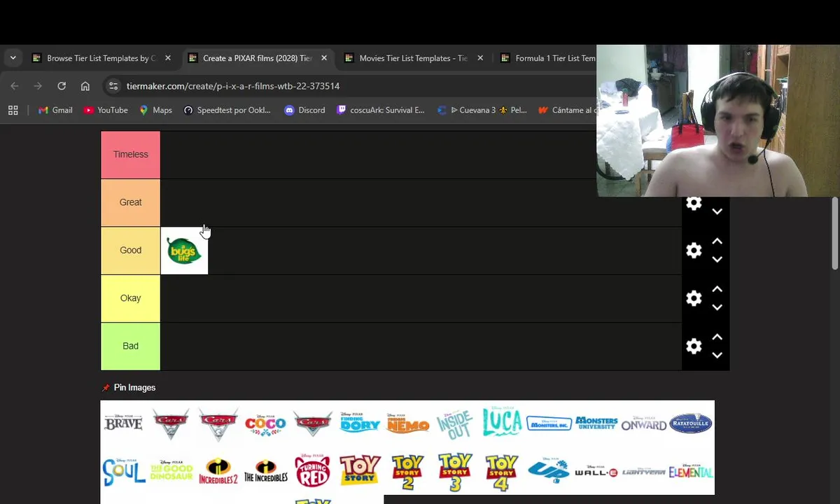Move the Bad tier up with chevron
This screenshot has height=504, width=840.
tap(717, 337)
